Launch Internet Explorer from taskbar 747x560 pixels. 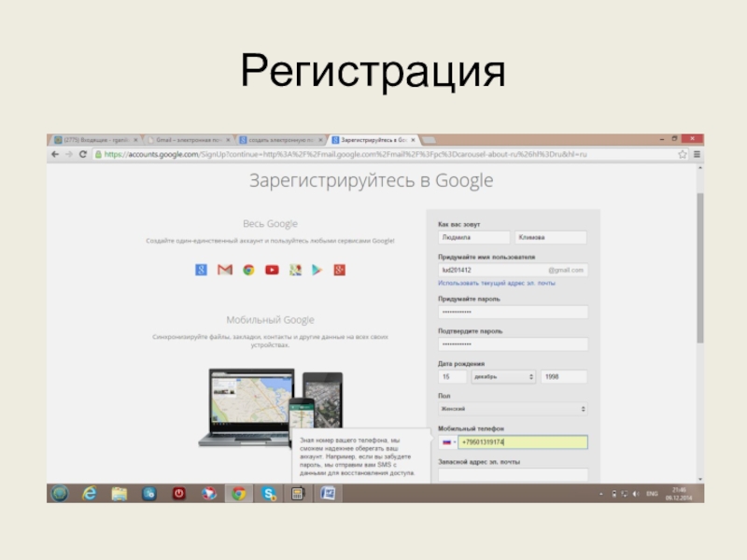click(x=89, y=494)
